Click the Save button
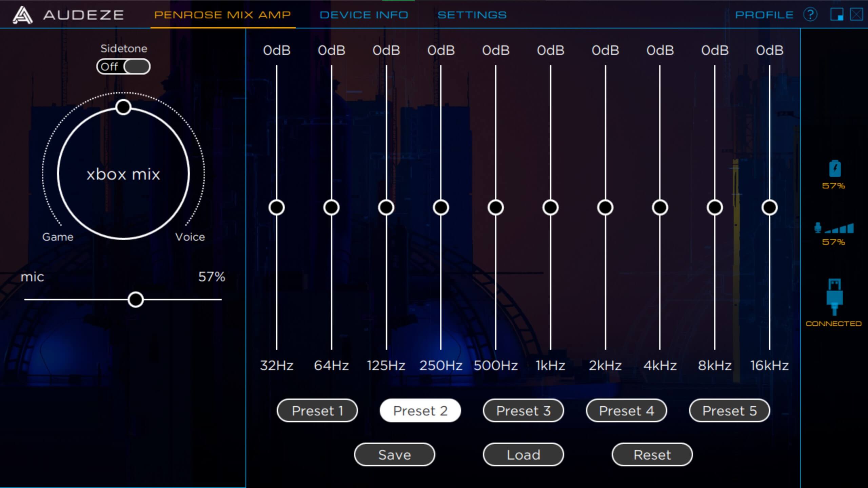 coord(394,455)
